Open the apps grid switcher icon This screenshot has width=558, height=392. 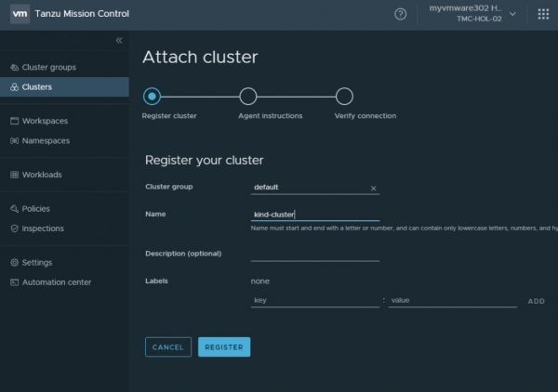tap(543, 14)
